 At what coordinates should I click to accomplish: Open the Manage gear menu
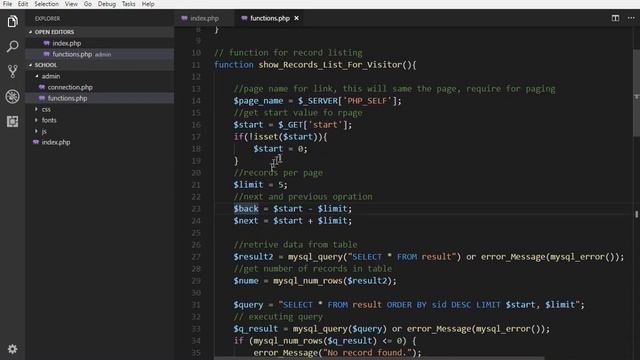[12, 349]
